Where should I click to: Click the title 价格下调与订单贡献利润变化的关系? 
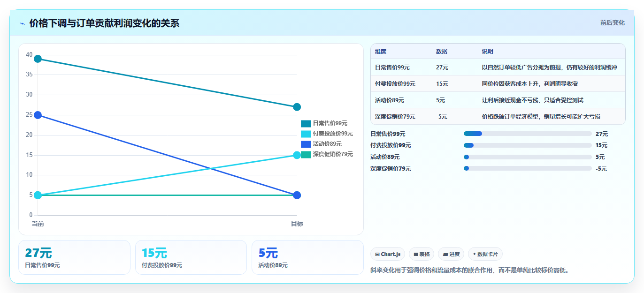point(104,23)
